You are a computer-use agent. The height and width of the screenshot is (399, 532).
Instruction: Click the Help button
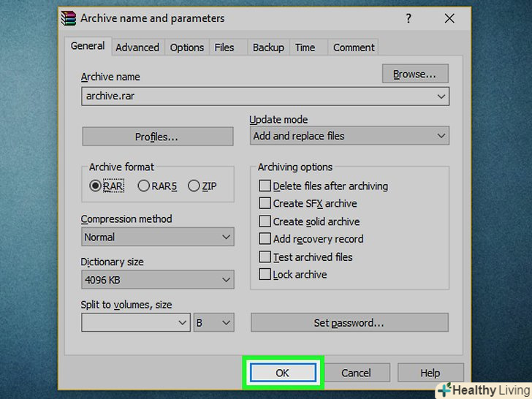point(430,373)
